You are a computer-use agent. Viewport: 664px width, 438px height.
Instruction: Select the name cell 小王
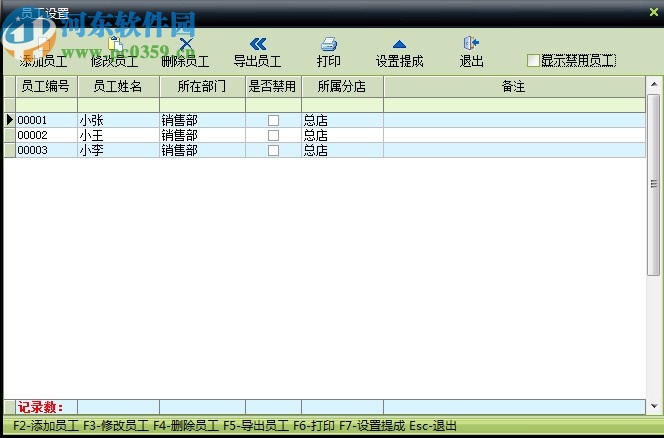coord(118,136)
